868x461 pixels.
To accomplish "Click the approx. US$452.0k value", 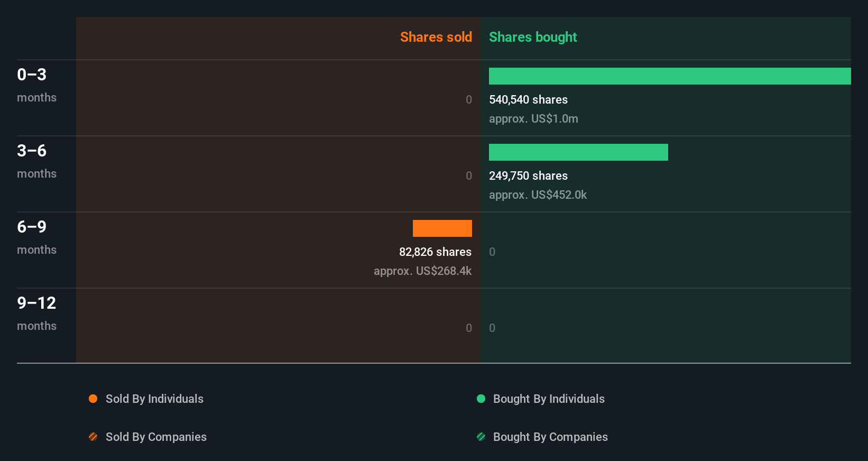I will (x=538, y=195).
